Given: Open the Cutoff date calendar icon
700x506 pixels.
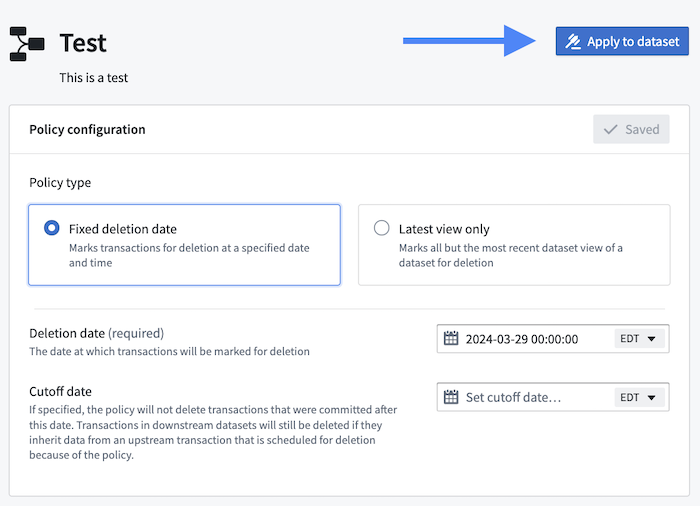Looking at the screenshot, I should tap(451, 397).
